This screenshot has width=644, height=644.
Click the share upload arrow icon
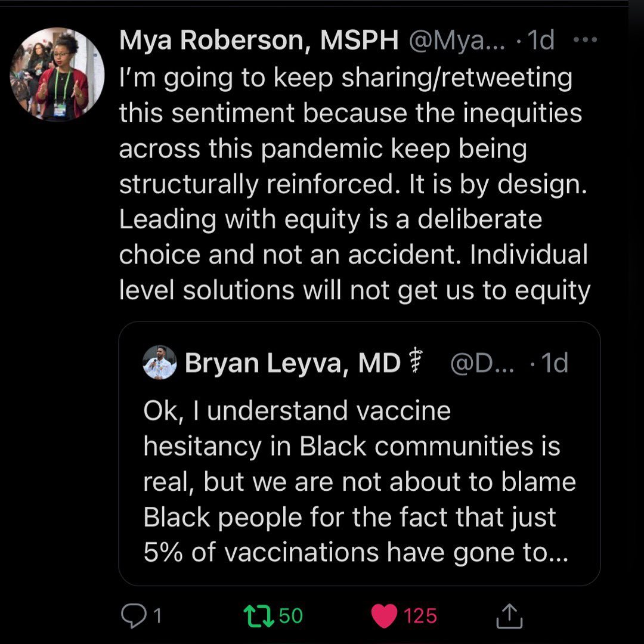coord(509,616)
